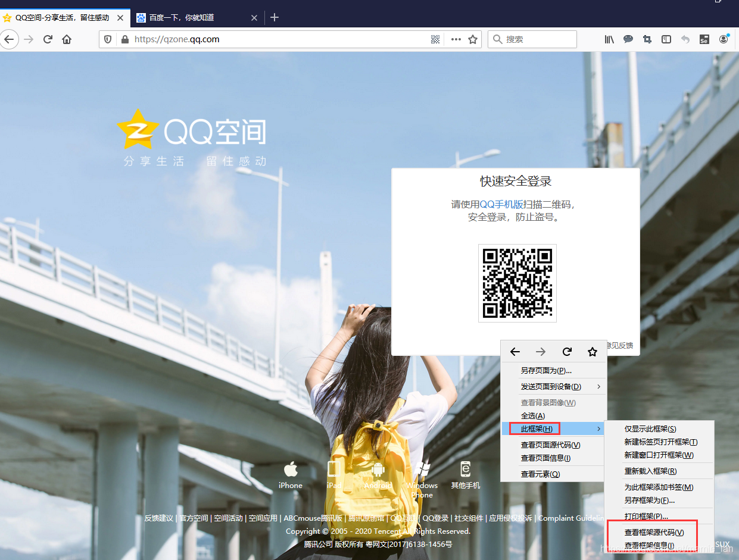Open the page actions three-dot menu
Viewport: 739px width, 560px height.
coord(456,39)
